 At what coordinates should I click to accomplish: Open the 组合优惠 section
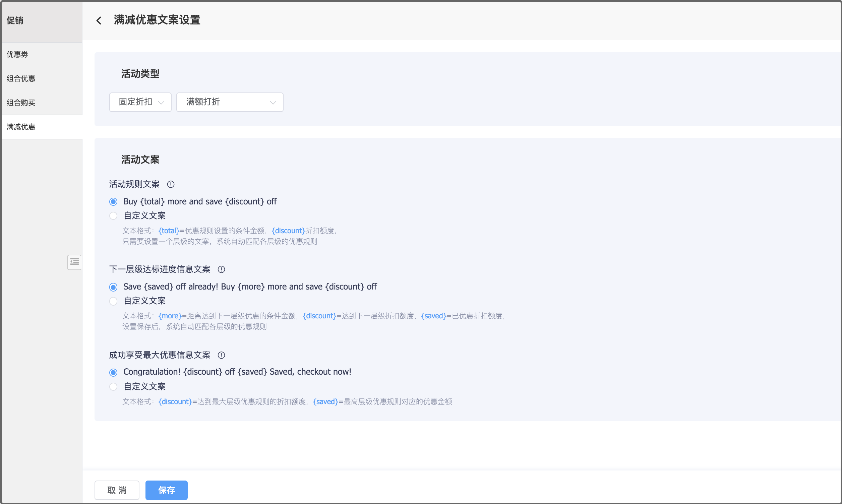[21, 78]
